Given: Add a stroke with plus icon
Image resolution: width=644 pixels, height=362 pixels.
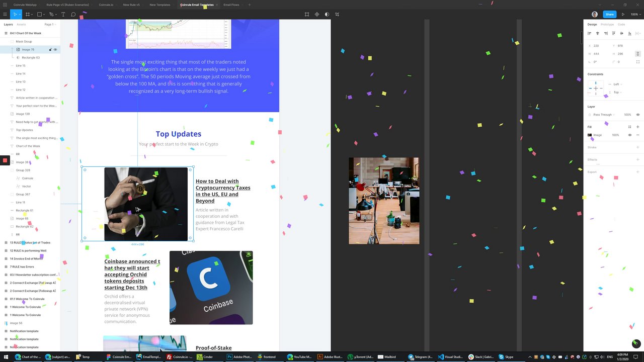Looking at the screenshot, I should click(638, 147).
